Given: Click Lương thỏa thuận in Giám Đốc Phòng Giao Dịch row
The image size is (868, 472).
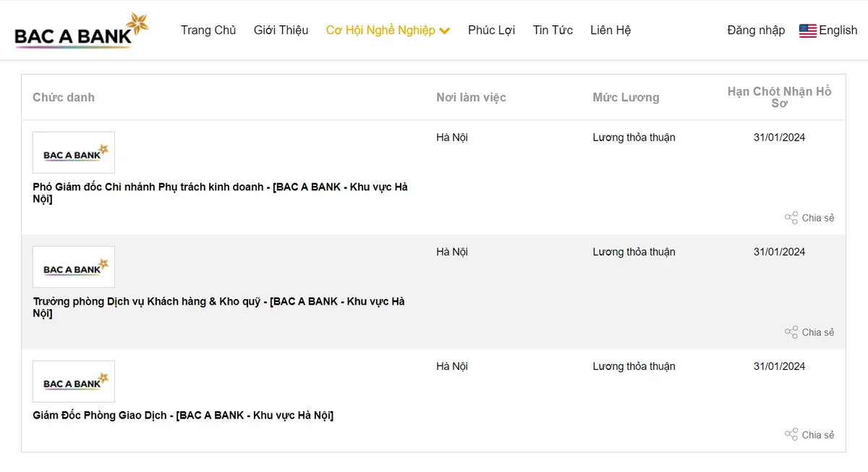Looking at the screenshot, I should tap(634, 366).
